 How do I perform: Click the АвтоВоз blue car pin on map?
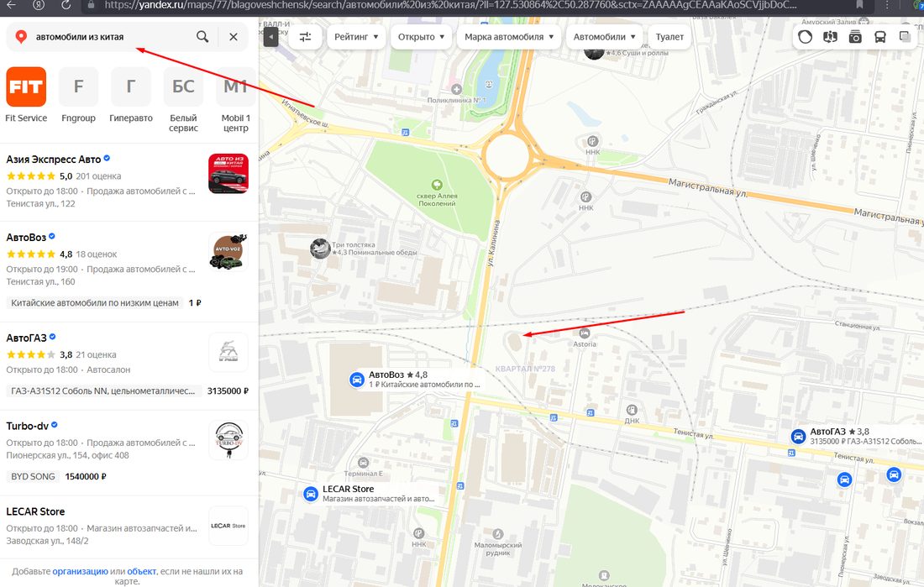tap(356, 380)
